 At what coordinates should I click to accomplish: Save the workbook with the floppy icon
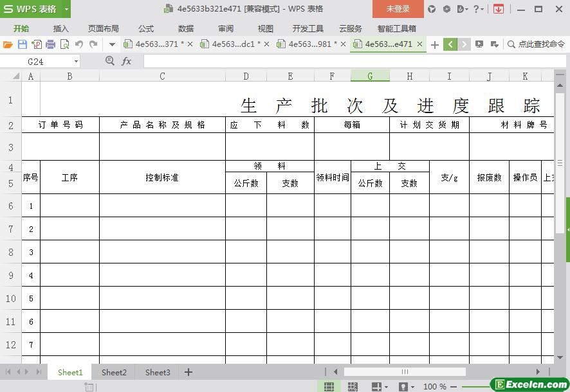[23, 44]
